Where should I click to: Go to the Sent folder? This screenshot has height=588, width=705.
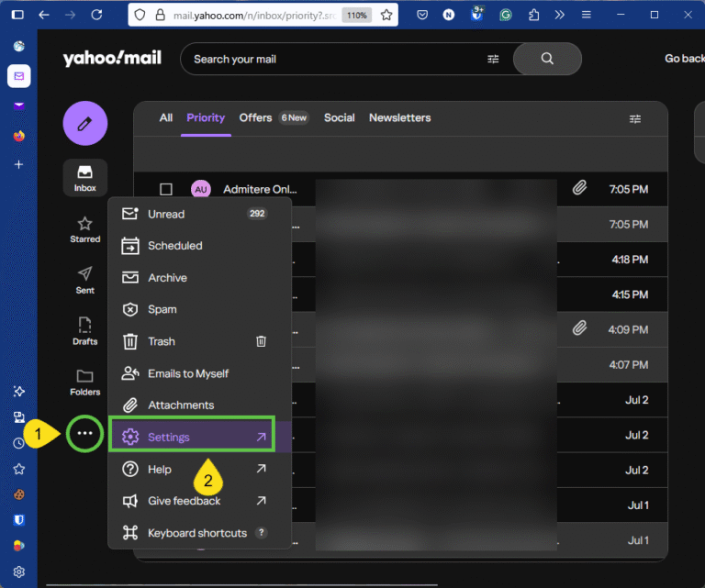[x=85, y=280]
